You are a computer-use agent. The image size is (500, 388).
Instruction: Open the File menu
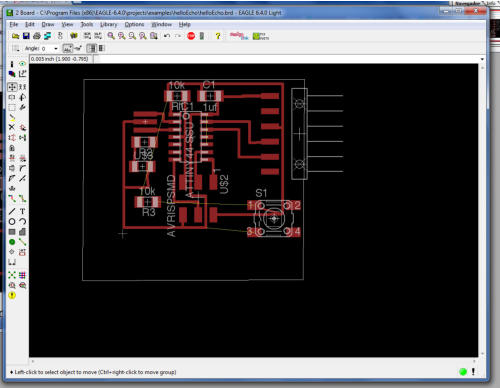[14, 24]
